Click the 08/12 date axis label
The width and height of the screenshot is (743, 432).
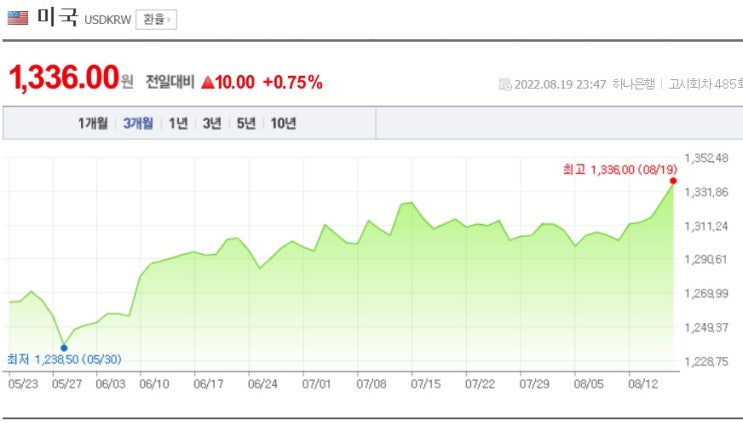(x=643, y=384)
